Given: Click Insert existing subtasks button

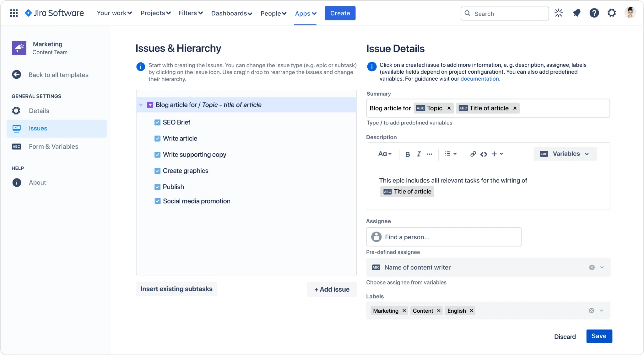Looking at the screenshot, I should (x=176, y=289).
